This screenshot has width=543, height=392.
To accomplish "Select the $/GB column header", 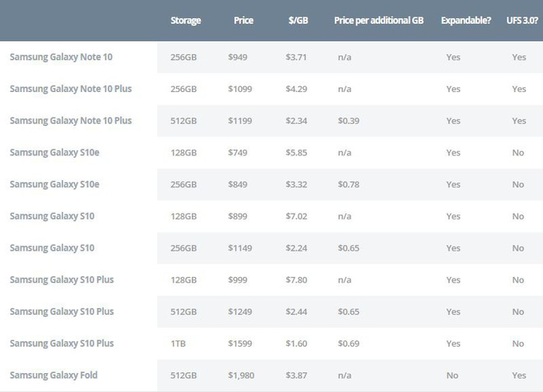I will pos(296,20).
